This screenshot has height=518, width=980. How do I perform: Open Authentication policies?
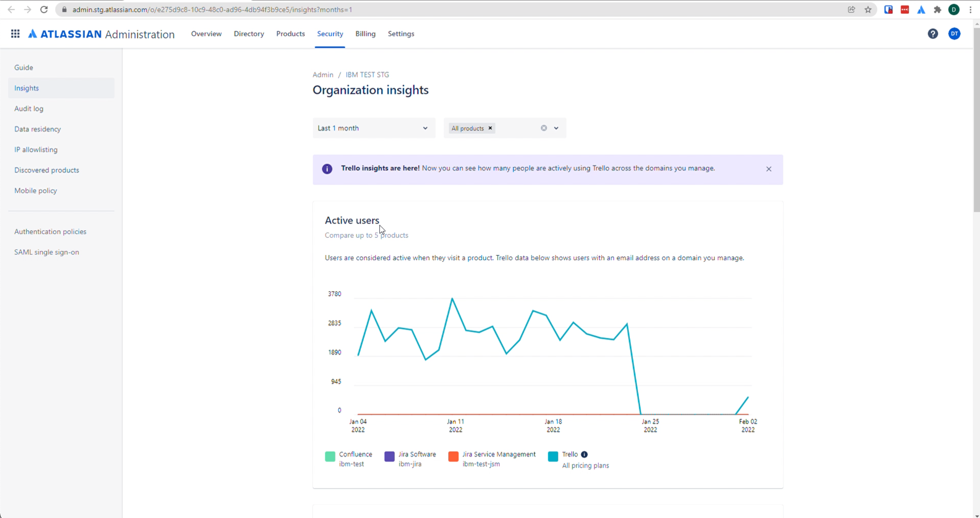[61, 231]
